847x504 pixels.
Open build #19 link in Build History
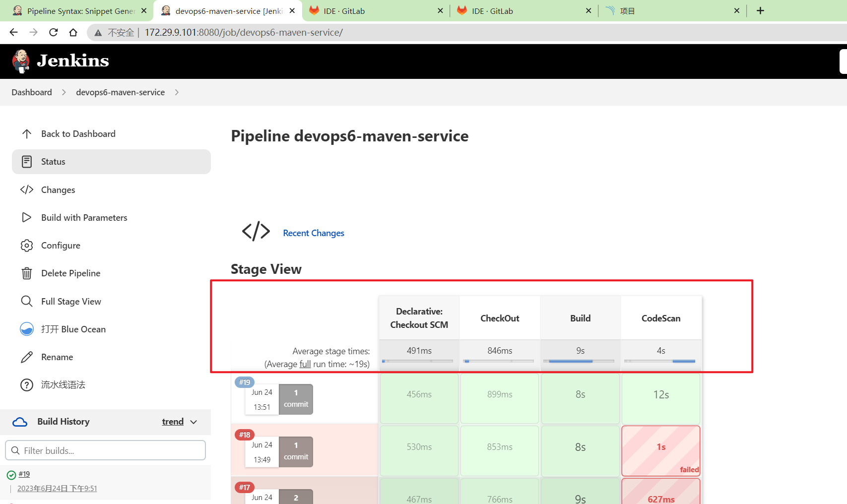[x=24, y=474]
